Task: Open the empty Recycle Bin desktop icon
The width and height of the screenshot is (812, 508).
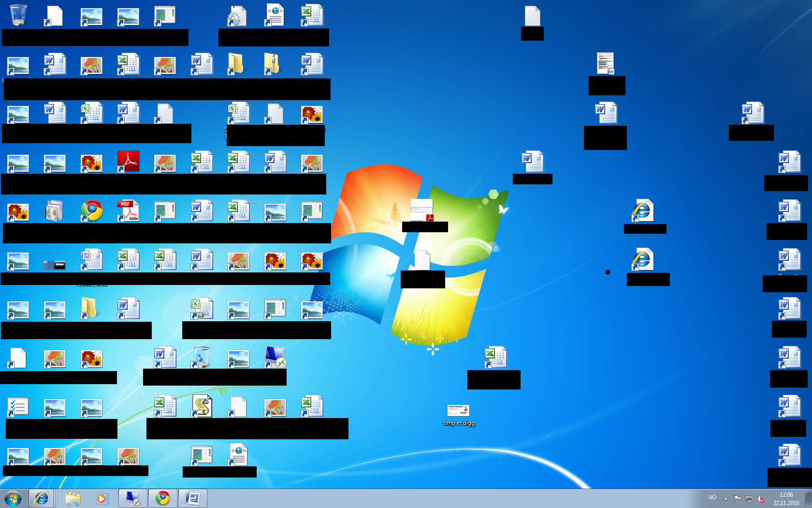Action: [18, 15]
